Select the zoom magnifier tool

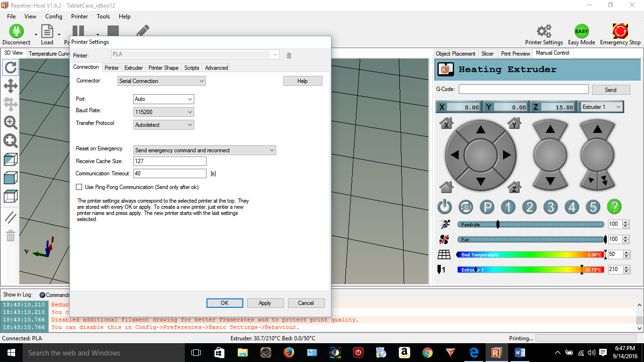(x=10, y=123)
